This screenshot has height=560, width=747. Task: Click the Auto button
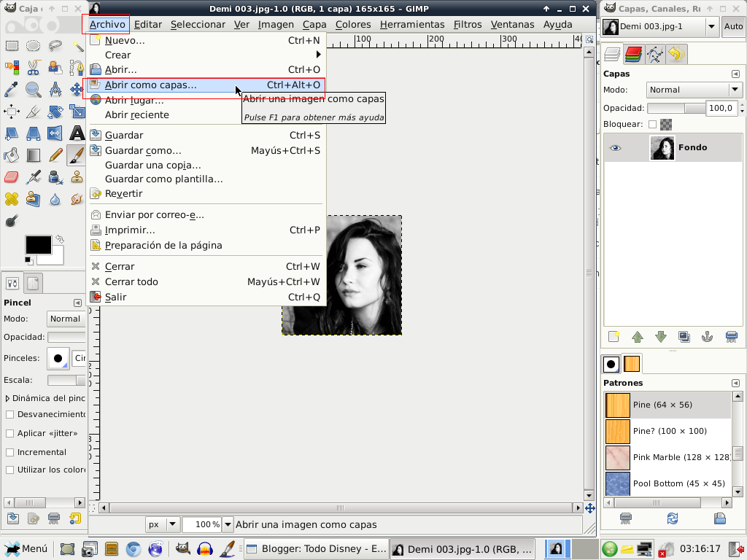click(733, 26)
